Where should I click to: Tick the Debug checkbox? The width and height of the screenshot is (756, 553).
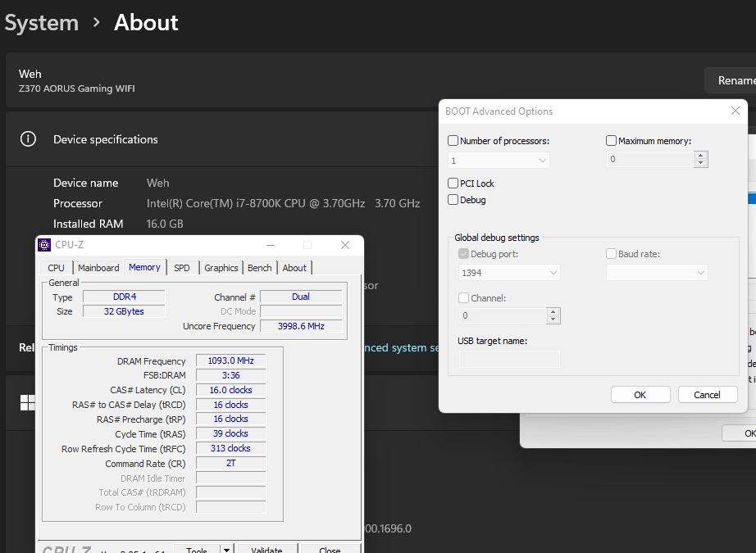[453, 199]
